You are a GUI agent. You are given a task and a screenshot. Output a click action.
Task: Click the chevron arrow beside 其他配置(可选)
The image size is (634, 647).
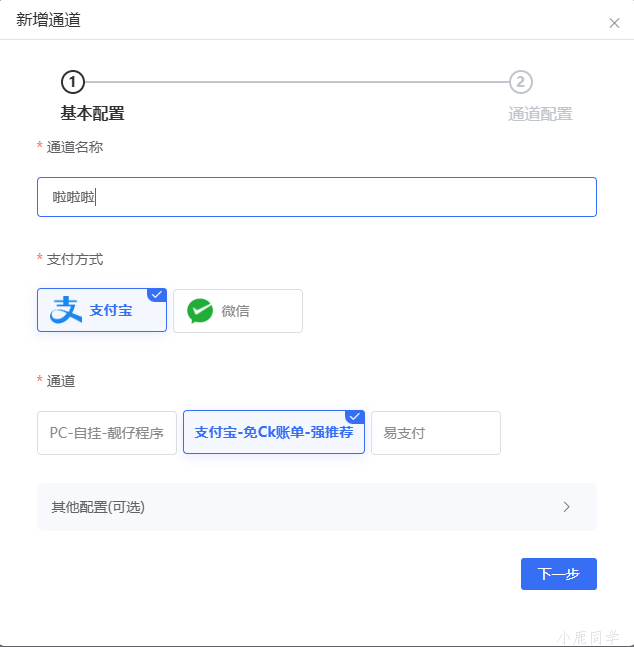[566, 507]
